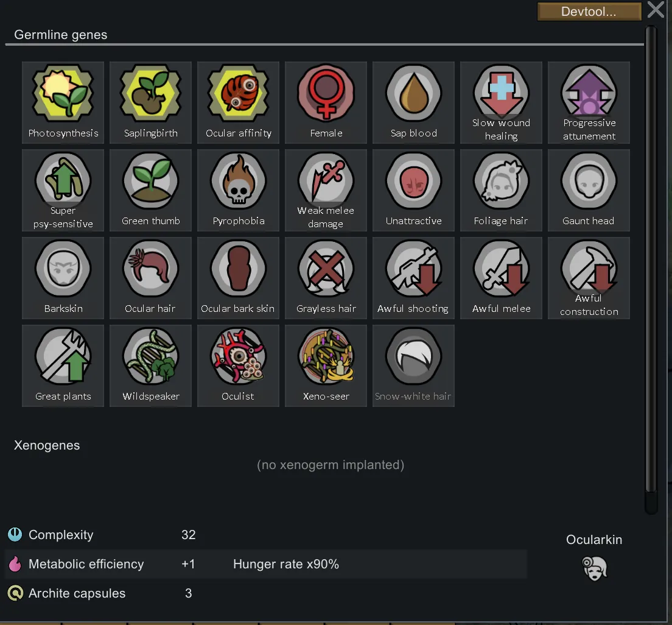Screen dimensions: 672x625
Task: Click the Architite capsules stat icon
Action: (15, 593)
